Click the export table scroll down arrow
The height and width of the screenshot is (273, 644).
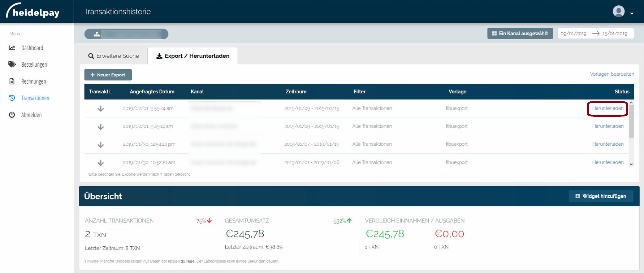[631, 164]
